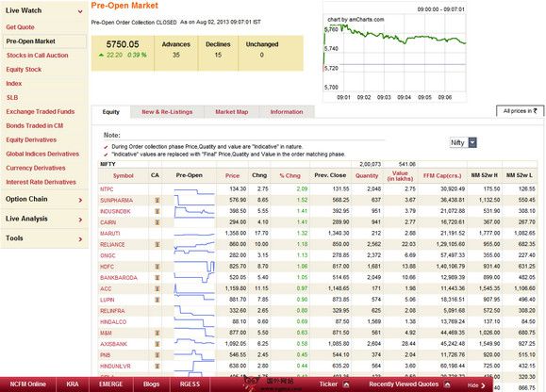Sort by FFM Cap(crs.) column

click(442, 175)
